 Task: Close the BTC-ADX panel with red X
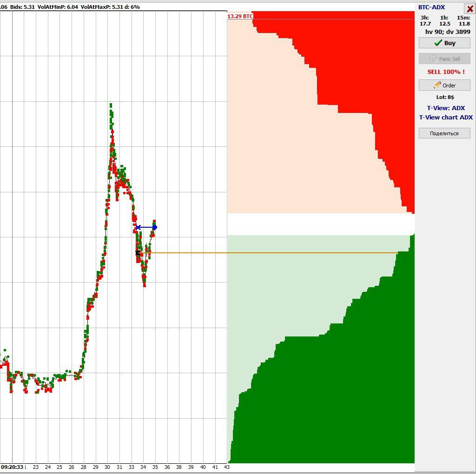pos(469,9)
